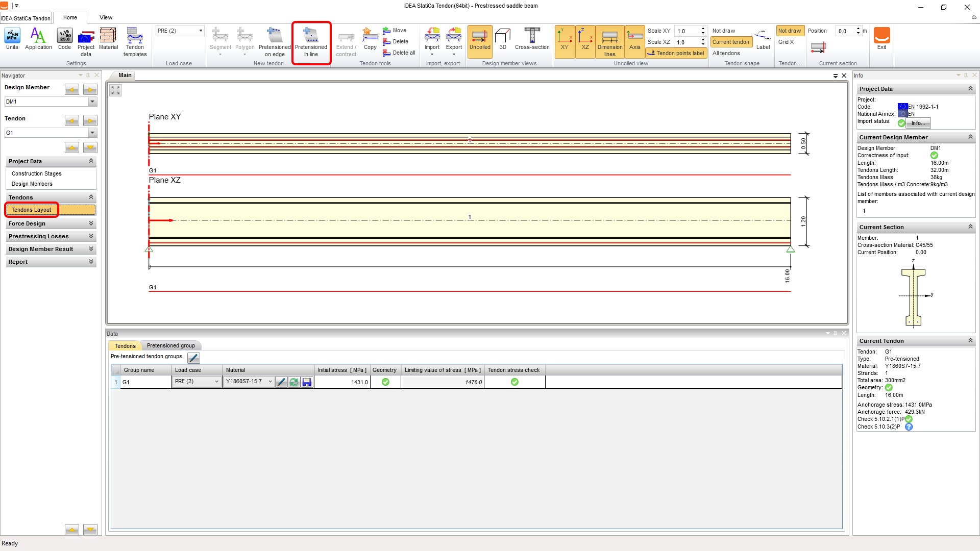Switch to the View ribbon tab
Screen dimensions: 980x551
106,17
